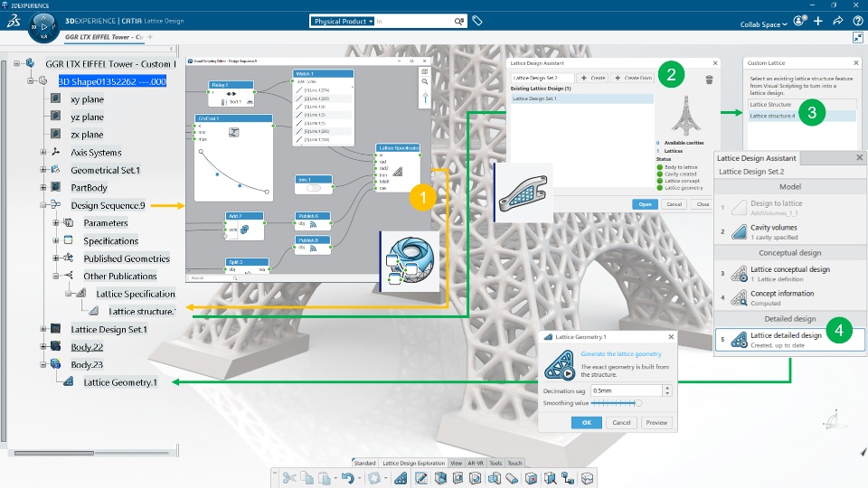The image size is (868, 488).
Task: Click the Paste icon in bottom toolbar
Action: click(x=325, y=478)
